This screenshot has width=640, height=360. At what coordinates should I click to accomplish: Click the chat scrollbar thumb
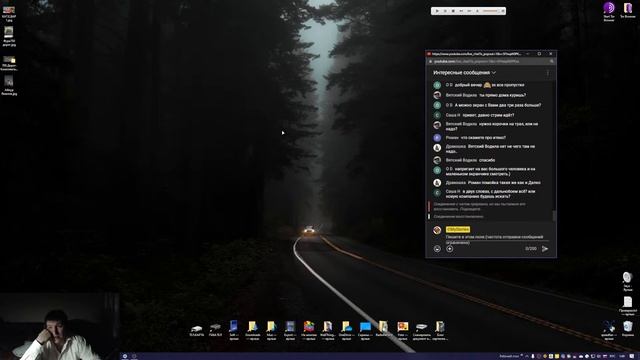point(554,216)
